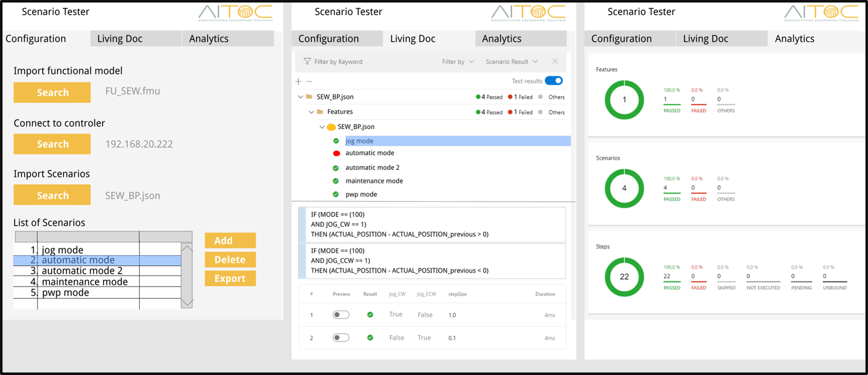This screenshot has height=375, width=868.
Task: Click the Scenarios donut chart showing 4
Action: [624, 188]
